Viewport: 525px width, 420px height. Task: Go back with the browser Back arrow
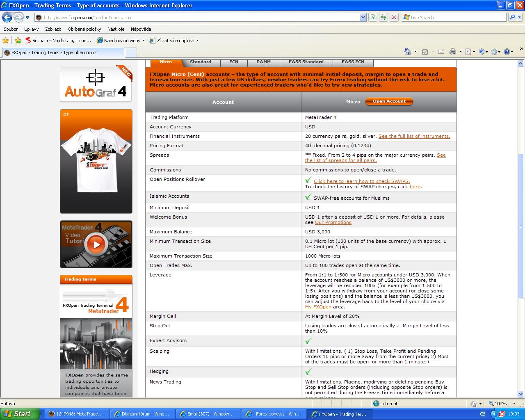coord(7,17)
